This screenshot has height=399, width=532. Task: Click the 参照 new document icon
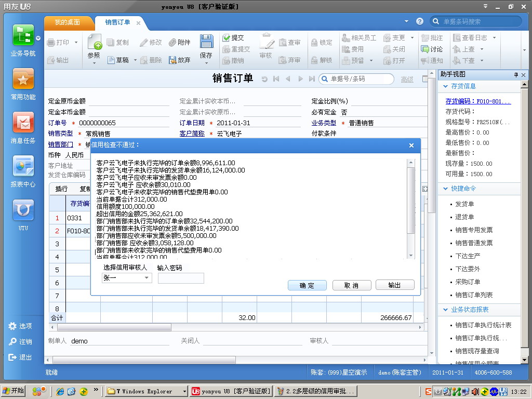click(95, 42)
